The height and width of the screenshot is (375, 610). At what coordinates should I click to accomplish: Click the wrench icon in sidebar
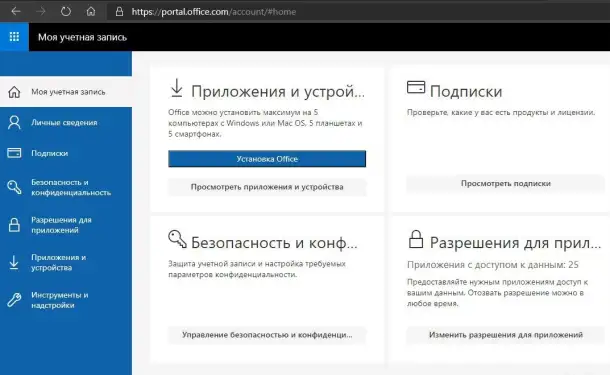14,300
